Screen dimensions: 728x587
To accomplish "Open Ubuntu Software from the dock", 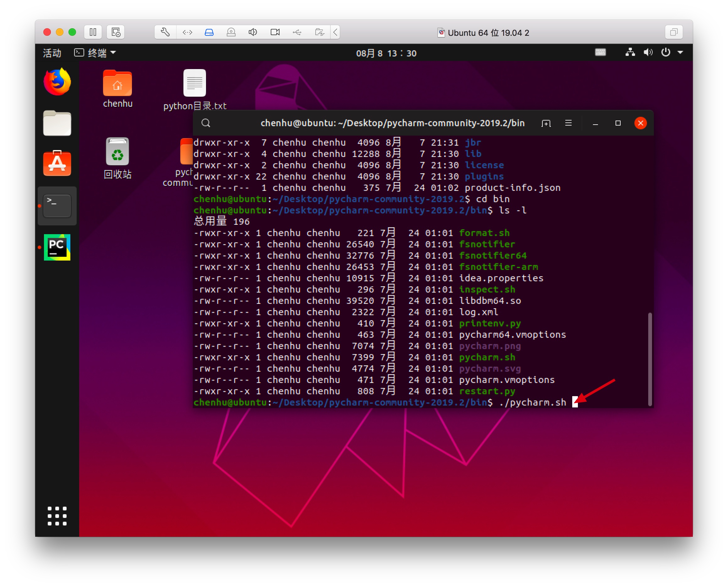I will tap(57, 164).
